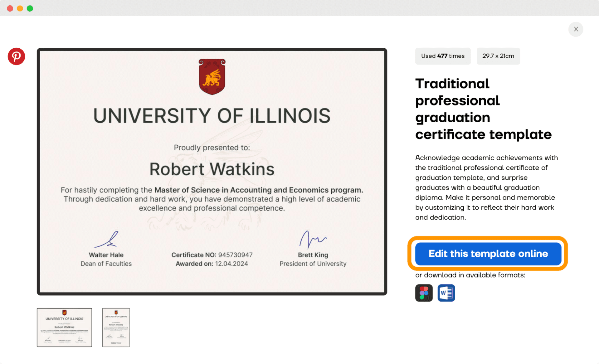599x364 pixels.
Task: Click the Pinterest icon in top left
Action: tap(16, 57)
